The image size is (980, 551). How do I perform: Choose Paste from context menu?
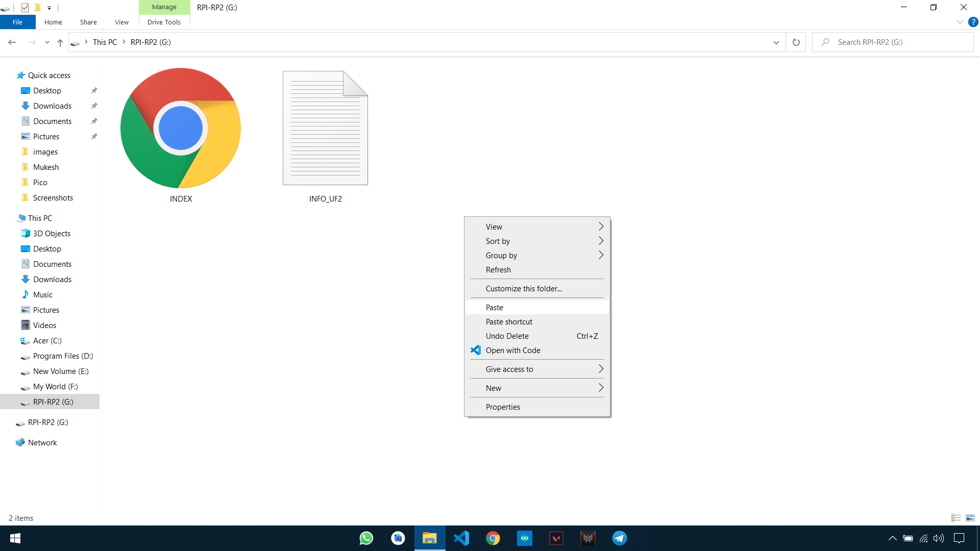(x=494, y=308)
